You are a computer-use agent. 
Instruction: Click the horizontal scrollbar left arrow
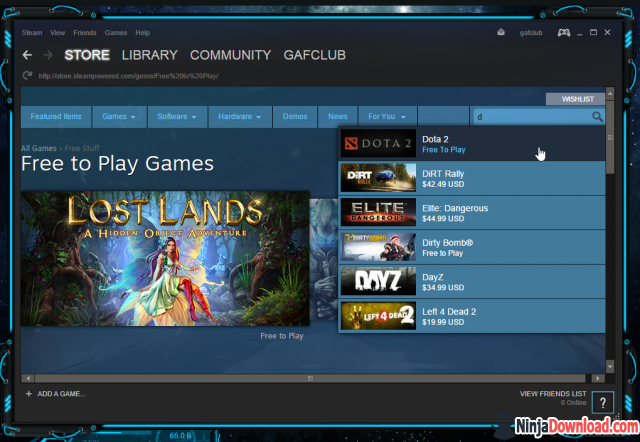coord(28,378)
